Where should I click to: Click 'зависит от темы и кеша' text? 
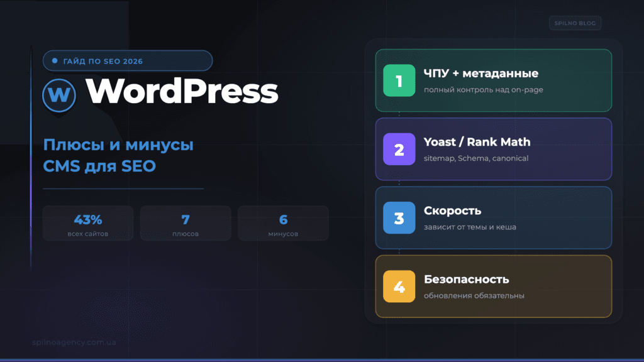[x=470, y=227]
